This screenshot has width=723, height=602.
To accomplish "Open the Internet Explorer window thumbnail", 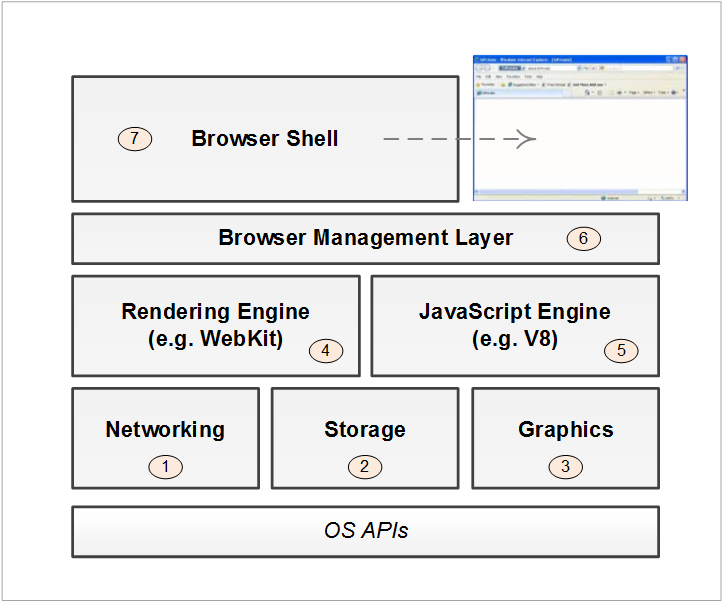I will pyautogui.click(x=580, y=128).
